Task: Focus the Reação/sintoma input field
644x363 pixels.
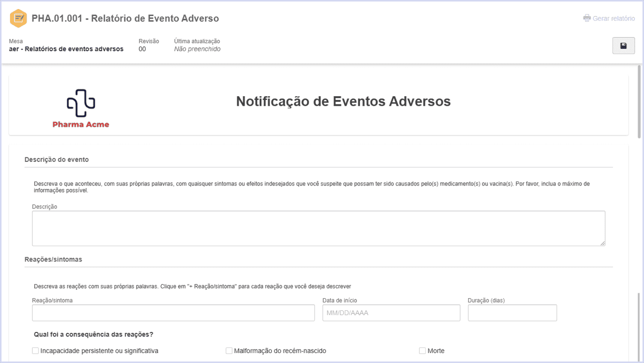Action: 173,313
